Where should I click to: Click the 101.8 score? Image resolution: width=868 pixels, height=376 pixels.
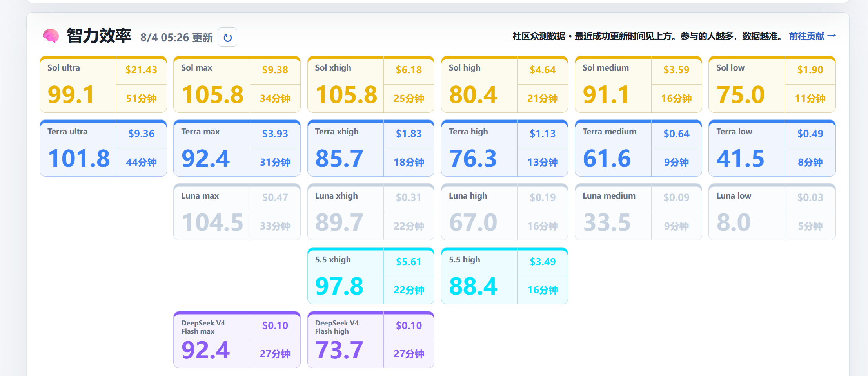(x=79, y=159)
